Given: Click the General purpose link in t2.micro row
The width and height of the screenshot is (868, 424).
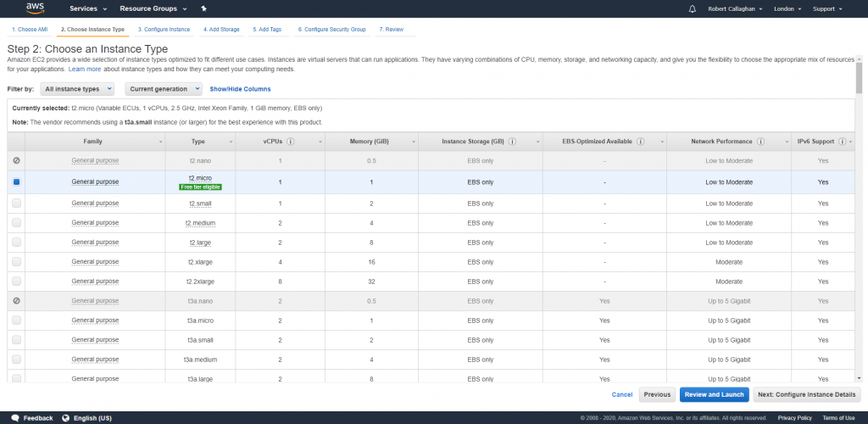Looking at the screenshot, I should click(x=95, y=181).
